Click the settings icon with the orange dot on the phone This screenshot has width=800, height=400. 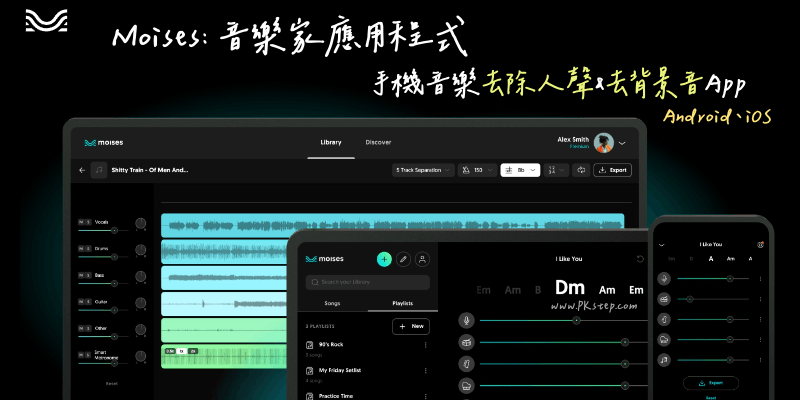click(x=760, y=244)
